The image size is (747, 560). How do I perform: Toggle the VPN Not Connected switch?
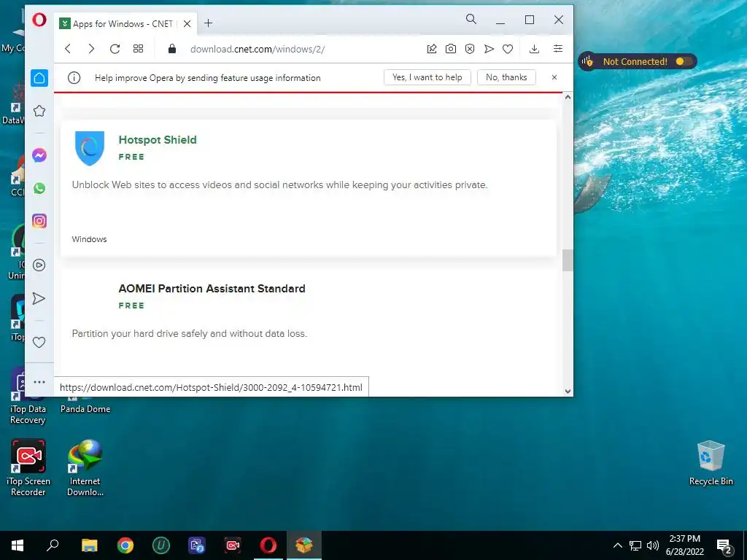[684, 61]
